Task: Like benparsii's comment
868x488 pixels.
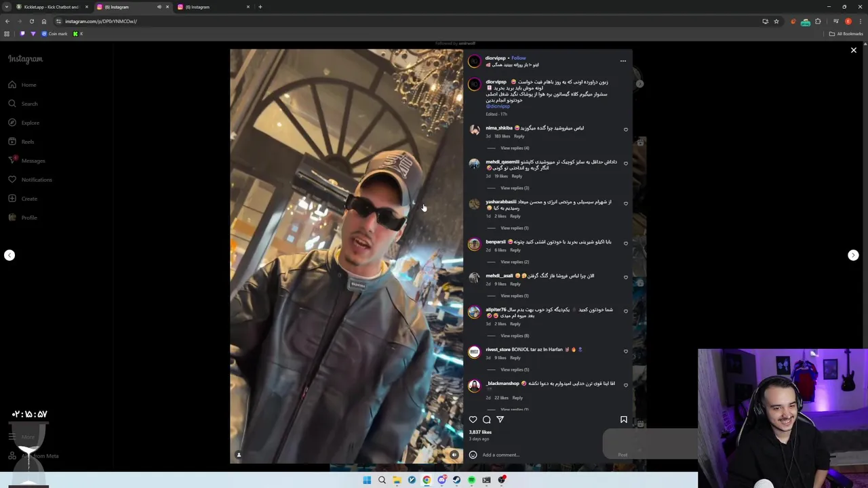Action: (x=626, y=243)
